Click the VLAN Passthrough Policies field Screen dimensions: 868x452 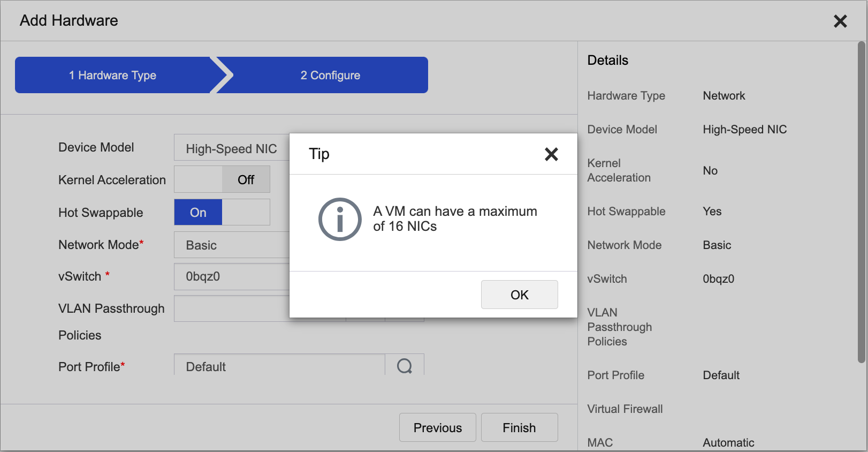[231, 309]
